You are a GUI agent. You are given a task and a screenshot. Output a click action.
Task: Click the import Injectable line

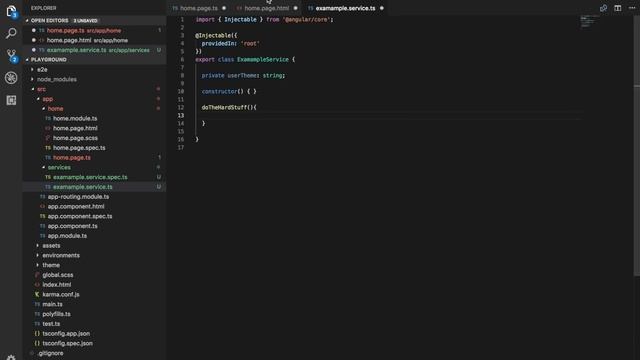tap(264, 20)
